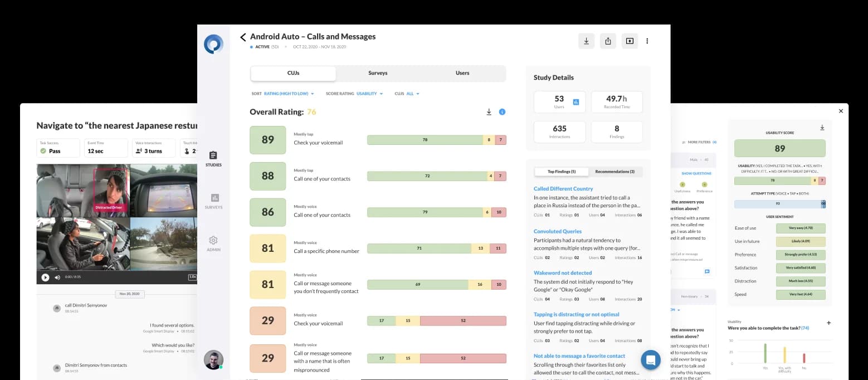
Task: Click the yellow 16 segment of the rating bar
Action: point(480,284)
